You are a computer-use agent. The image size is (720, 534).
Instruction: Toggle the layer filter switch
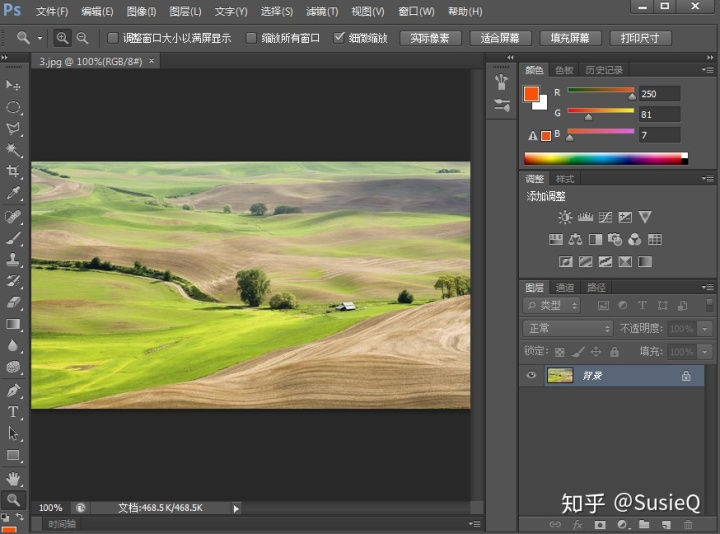[709, 305]
